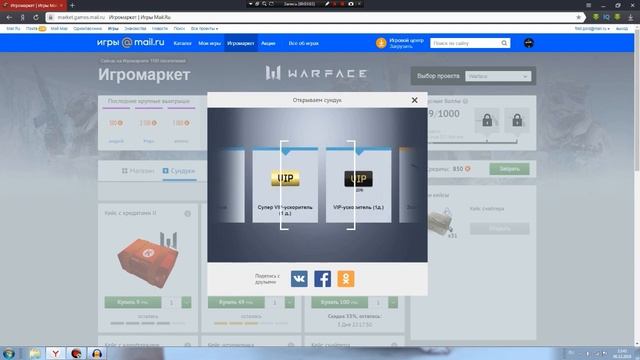The width and height of the screenshot is (640, 360).
Task: Open the Почта link in portal bar
Action: (x=31, y=29)
